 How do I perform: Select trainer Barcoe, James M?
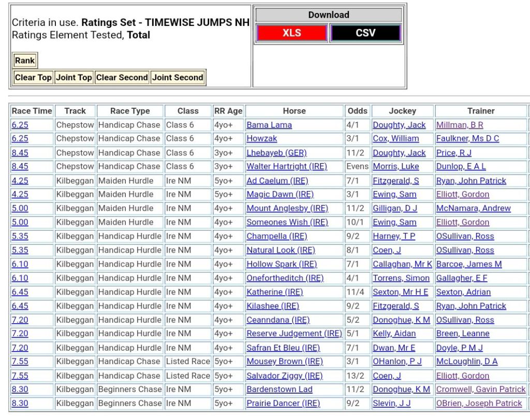coord(469,264)
